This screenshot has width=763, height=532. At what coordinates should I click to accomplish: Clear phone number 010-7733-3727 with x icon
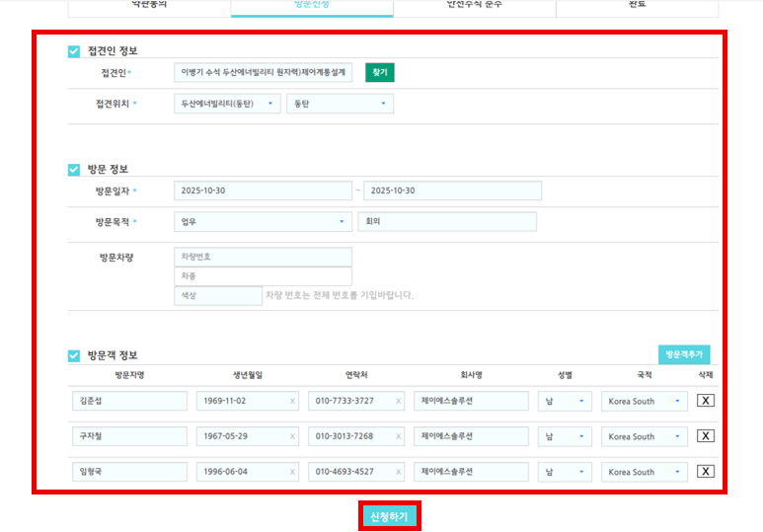[398, 402]
